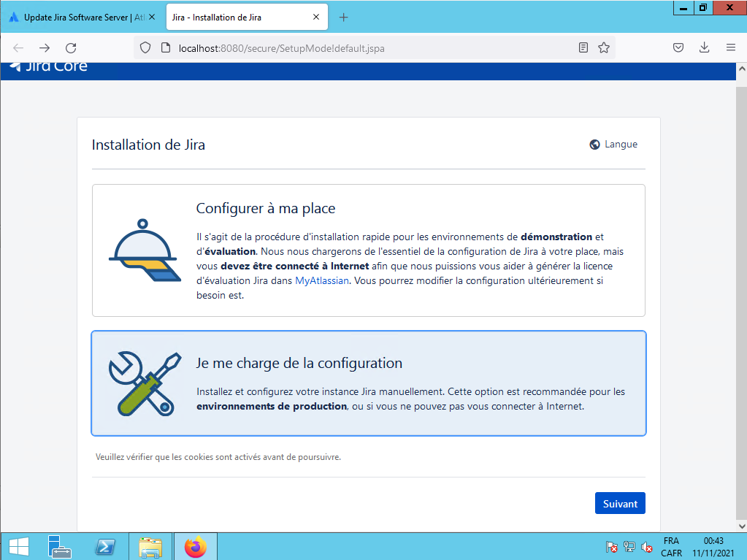The height and width of the screenshot is (560, 747).
Task: Open the MyAtlassian link
Action: coord(322,281)
